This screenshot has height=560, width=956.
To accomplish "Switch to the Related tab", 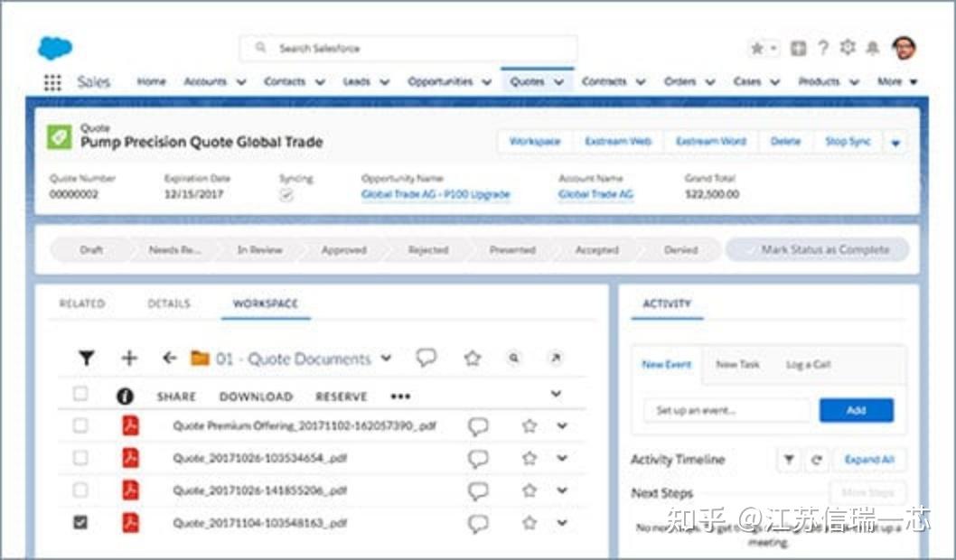I will point(82,303).
